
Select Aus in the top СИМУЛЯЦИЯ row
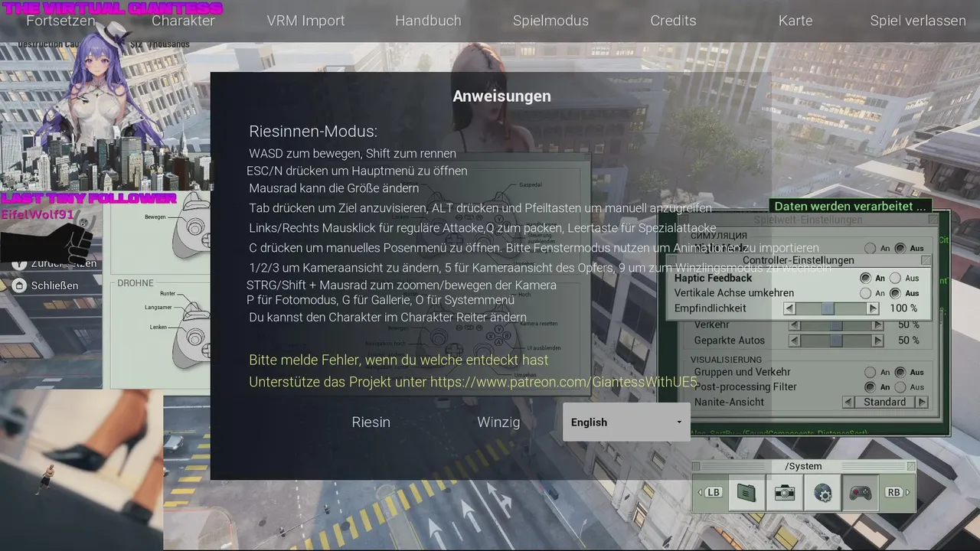pos(900,248)
